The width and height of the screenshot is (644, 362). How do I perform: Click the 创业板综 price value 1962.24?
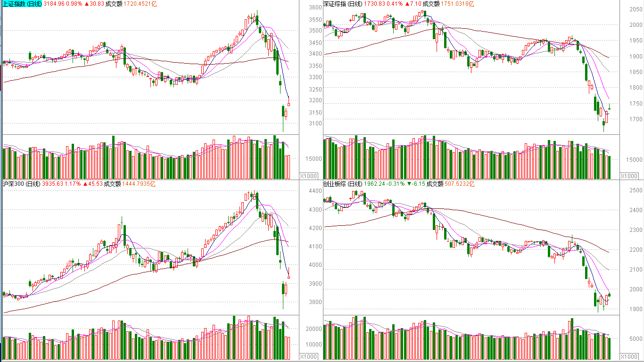[374, 184]
